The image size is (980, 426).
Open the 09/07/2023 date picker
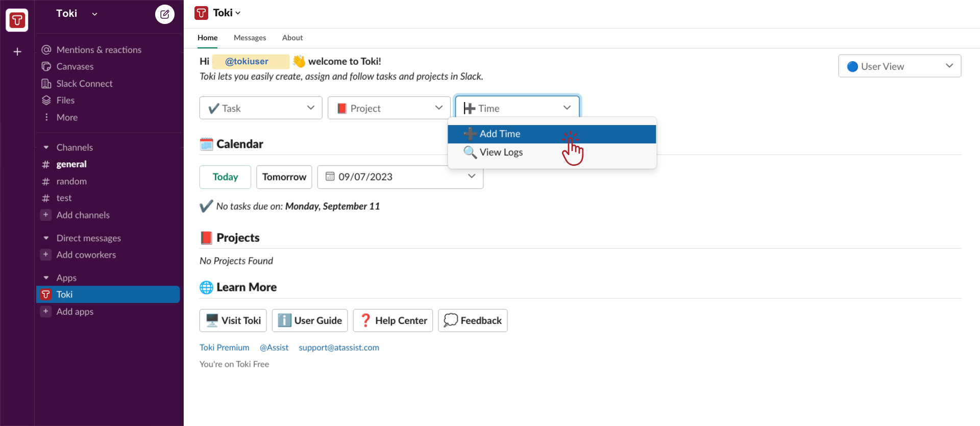pos(400,177)
